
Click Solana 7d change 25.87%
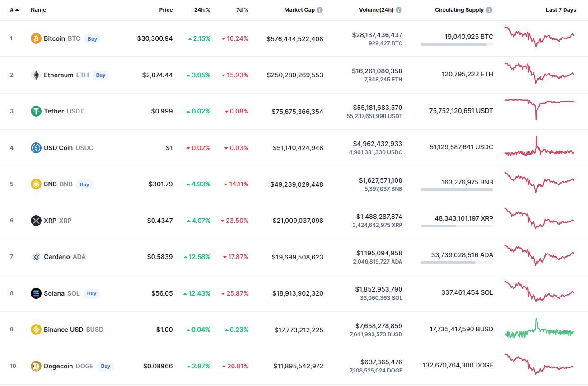235,293
